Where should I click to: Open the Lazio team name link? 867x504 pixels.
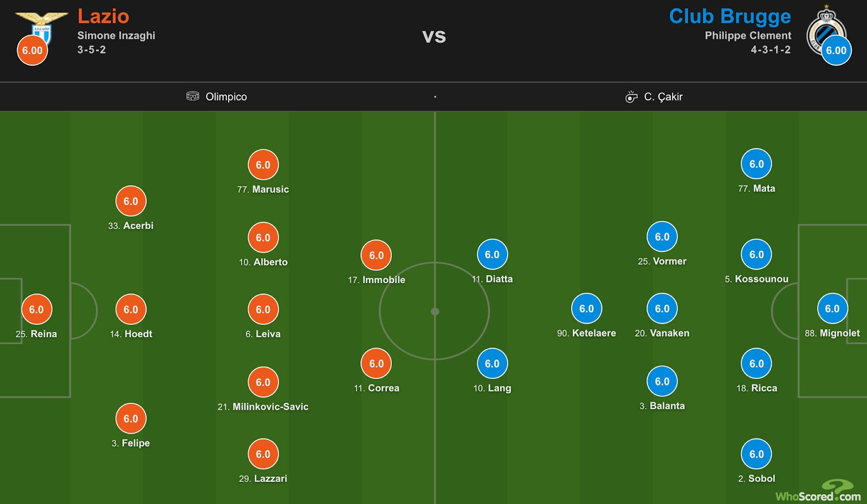coord(103,16)
